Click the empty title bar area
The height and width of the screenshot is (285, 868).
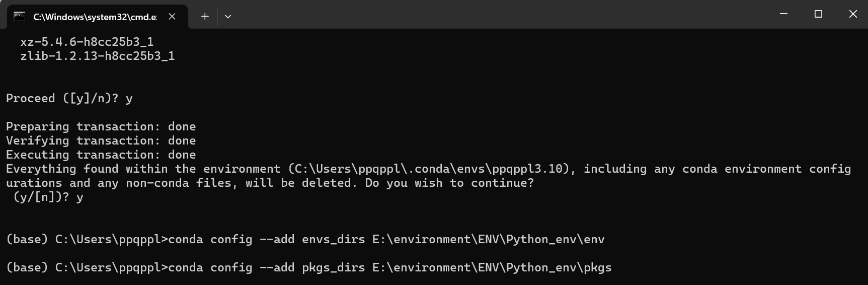pyautogui.click(x=503, y=14)
